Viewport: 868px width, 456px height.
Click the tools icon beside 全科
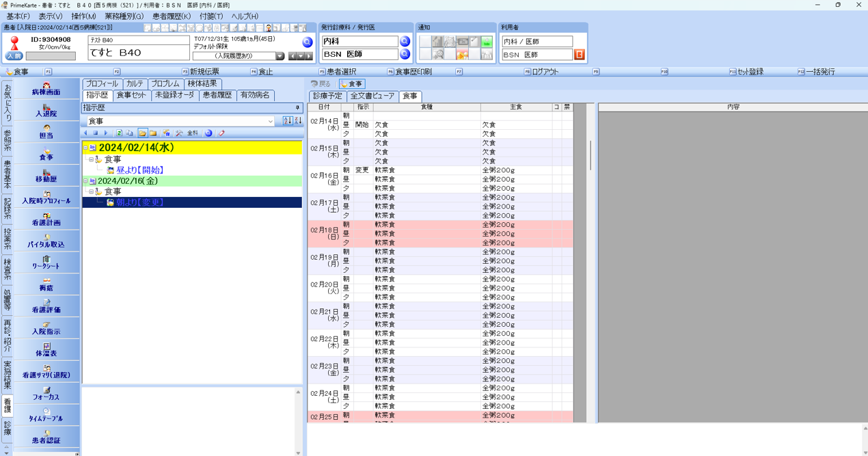[x=179, y=133]
